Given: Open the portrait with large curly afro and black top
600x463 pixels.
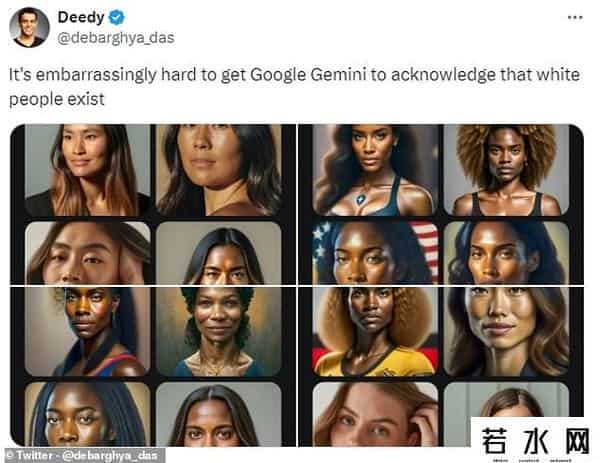Looking at the screenshot, I should tap(506, 169).
